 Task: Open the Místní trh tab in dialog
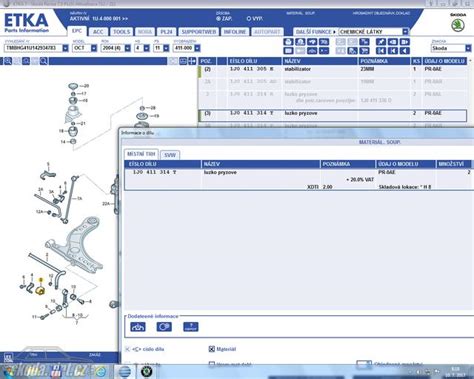(x=141, y=154)
